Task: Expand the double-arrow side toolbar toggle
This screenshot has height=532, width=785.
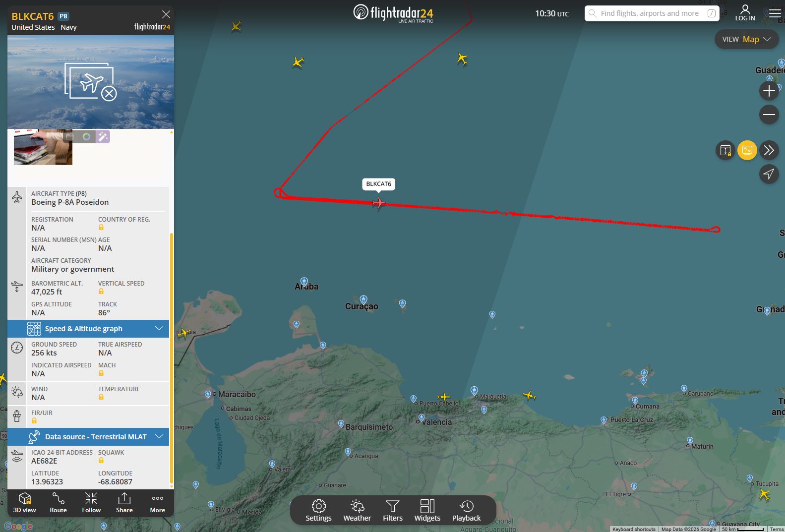Action: click(769, 150)
